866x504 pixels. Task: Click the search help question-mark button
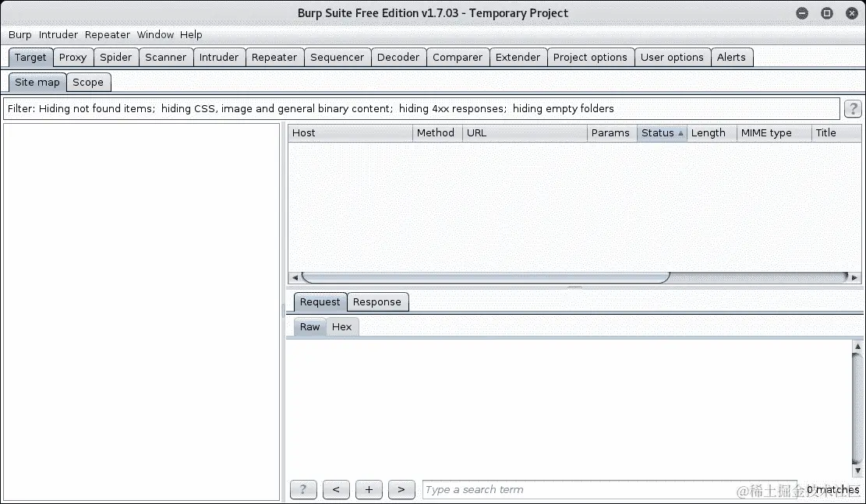coord(303,490)
